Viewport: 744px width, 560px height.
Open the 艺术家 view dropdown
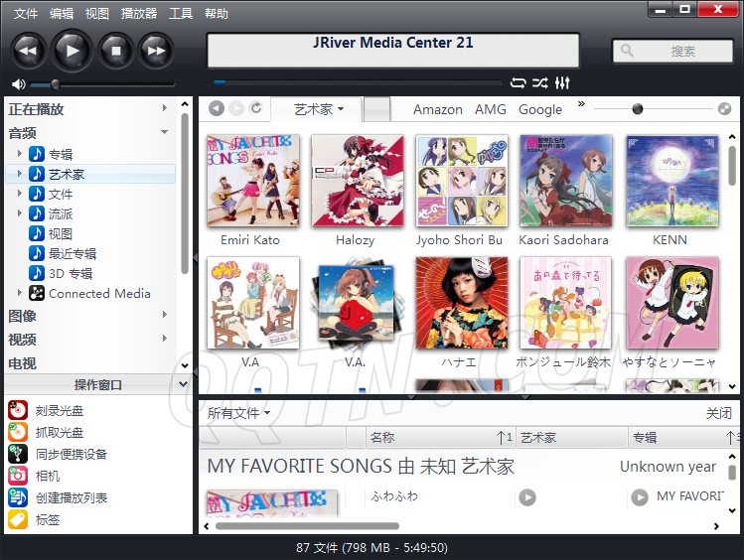point(319,109)
